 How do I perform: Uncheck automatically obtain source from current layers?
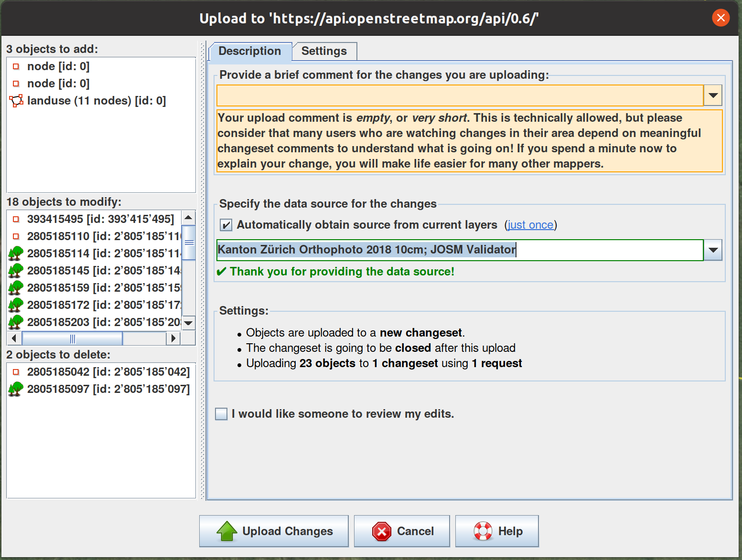coord(226,225)
